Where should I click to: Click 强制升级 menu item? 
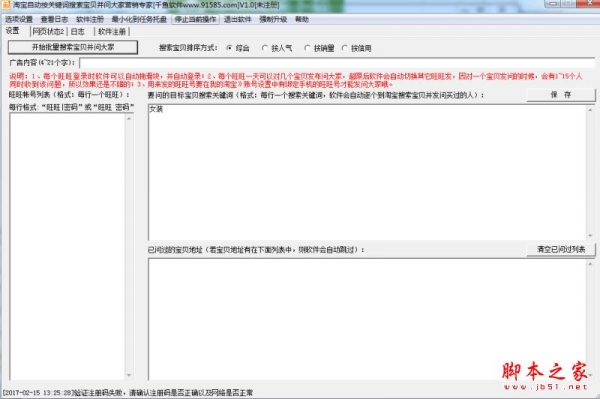coord(273,19)
